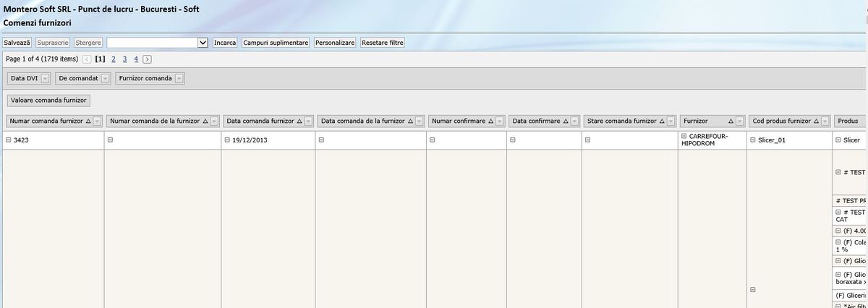This screenshot has width=868, height=308.
Task: Open filter icon on De comandat field
Action: (x=106, y=78)
